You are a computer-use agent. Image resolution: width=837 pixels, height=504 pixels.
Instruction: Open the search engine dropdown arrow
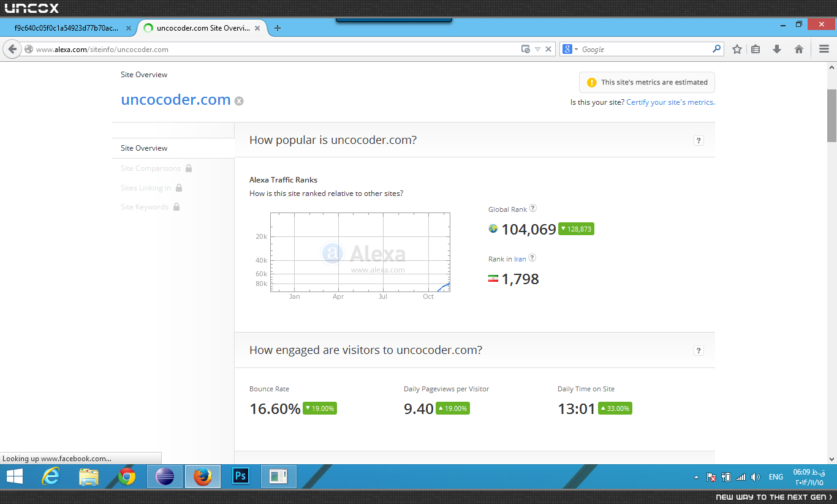coord(576,50)
